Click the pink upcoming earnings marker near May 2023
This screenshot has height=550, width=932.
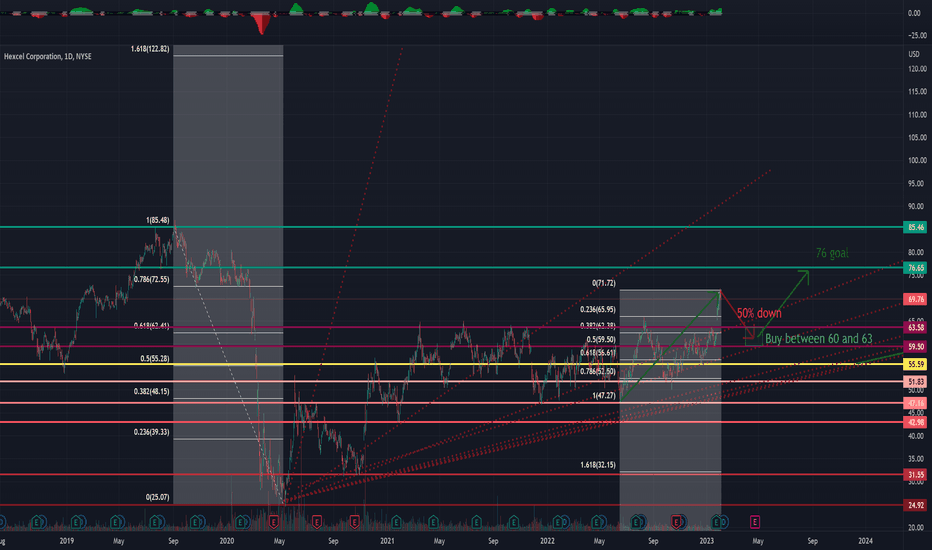point(754,522)
